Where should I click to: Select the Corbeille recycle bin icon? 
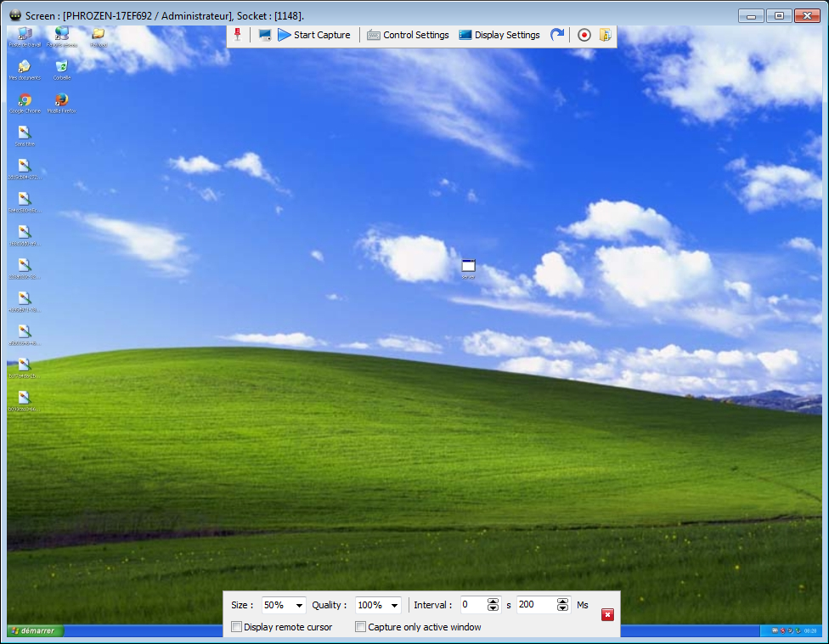tap(61, 67)
